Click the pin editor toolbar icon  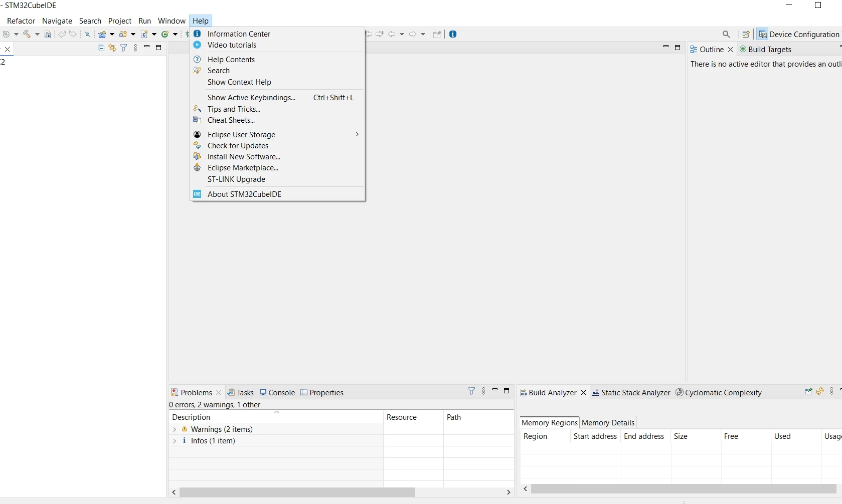click(x=437, y=35)
